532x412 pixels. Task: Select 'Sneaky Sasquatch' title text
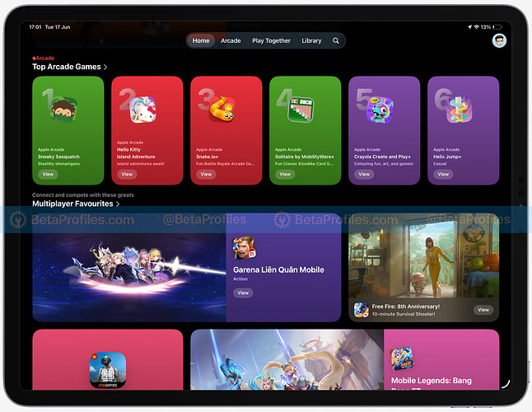coord(58,157)
